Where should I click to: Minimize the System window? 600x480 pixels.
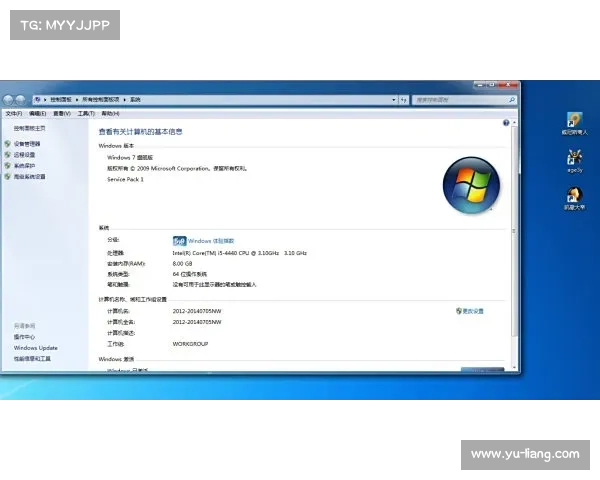[x=480, y=85]
